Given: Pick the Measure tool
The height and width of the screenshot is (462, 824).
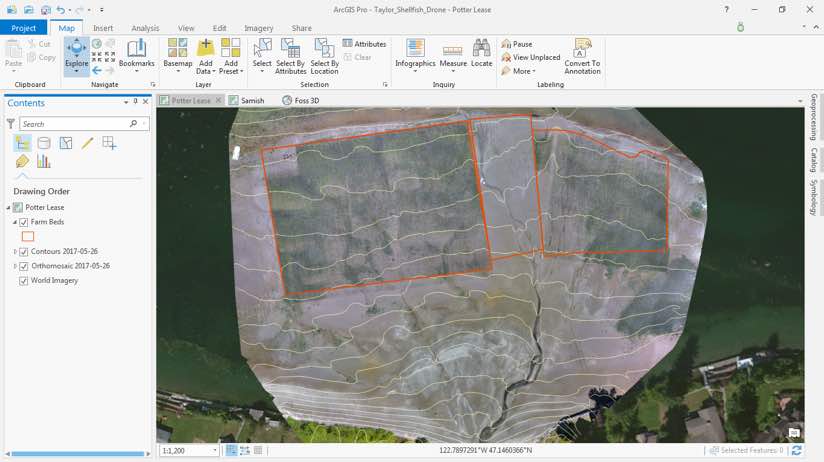Looking at the screenshot, I should pyautogui.click(x=453, y=55).
